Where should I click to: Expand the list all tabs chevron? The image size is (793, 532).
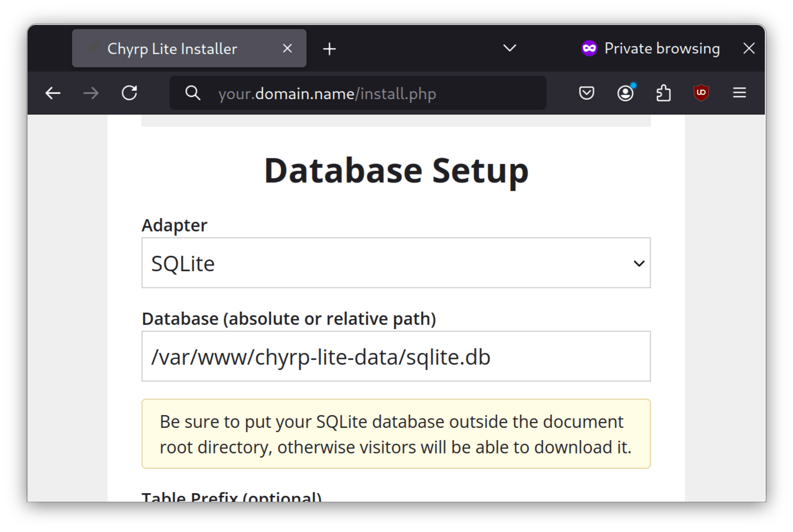tap(510, 48)
